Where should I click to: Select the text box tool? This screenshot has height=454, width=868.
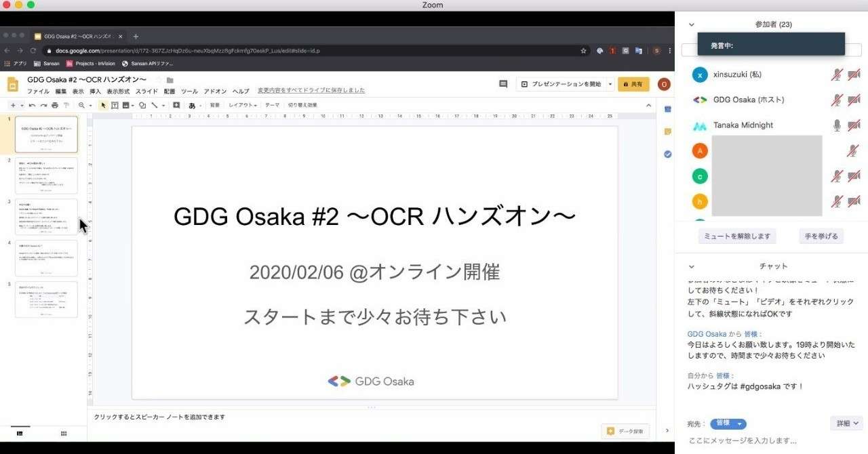click(x=115, y=105)
